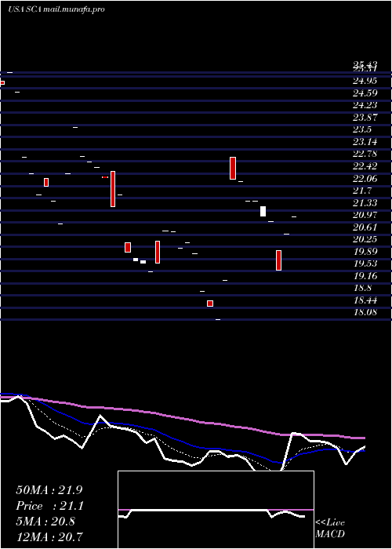This screenshot has width=392, height=549.
Task: Click the 19.53 price axis label
Action: [365, 264]
